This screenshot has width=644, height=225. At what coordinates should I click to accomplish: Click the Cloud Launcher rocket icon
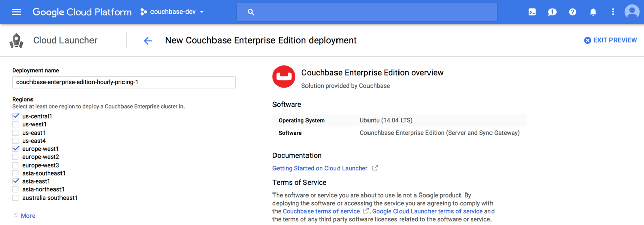click(x=17, y=41)
